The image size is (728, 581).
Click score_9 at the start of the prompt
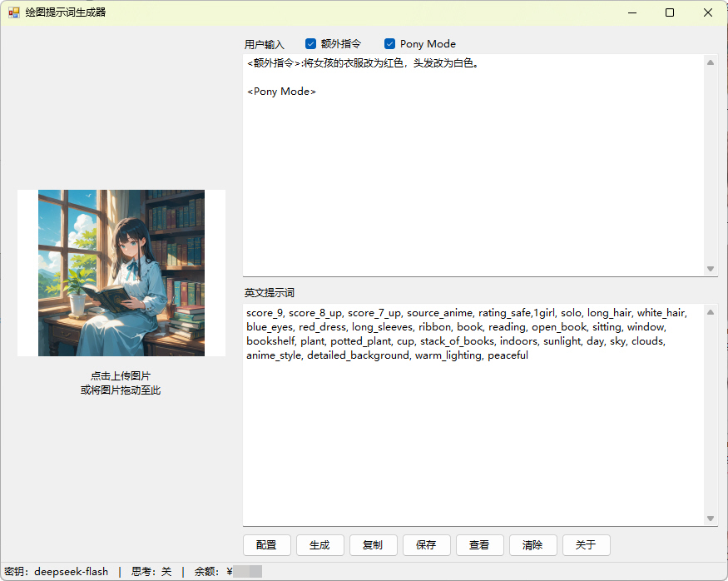point(265,313)
